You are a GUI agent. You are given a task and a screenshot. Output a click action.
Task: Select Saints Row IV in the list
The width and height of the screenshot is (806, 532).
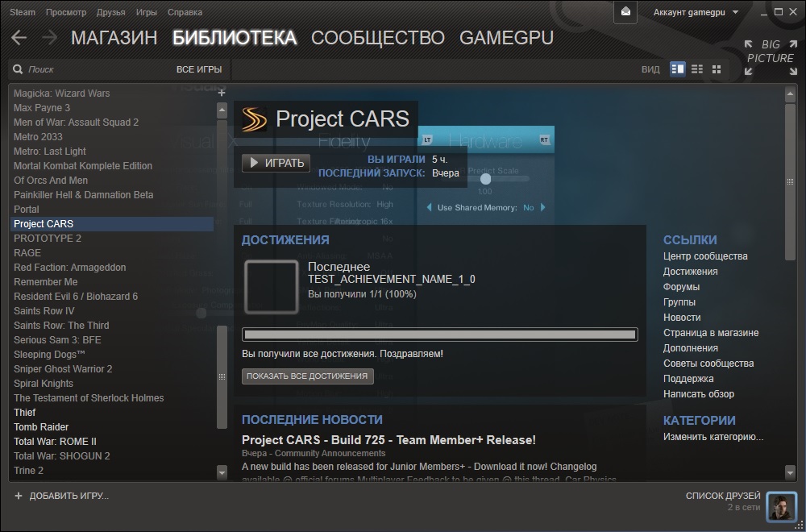112,311
